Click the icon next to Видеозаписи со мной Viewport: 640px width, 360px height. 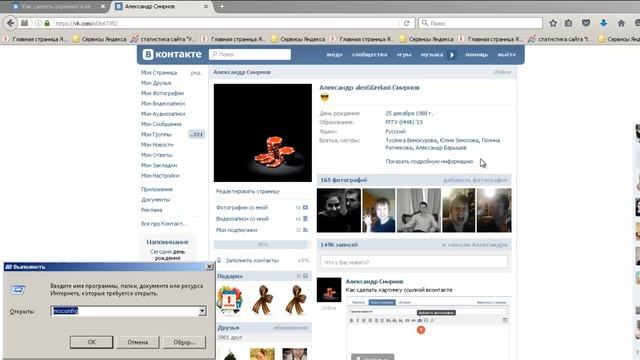(305, 219)
